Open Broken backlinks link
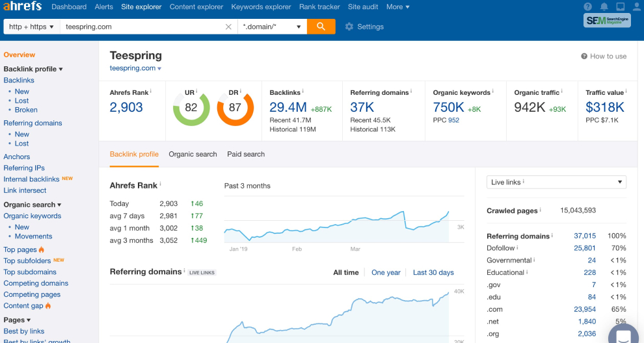Viewport: 644px width, 343px height. [x=26, y=110]
